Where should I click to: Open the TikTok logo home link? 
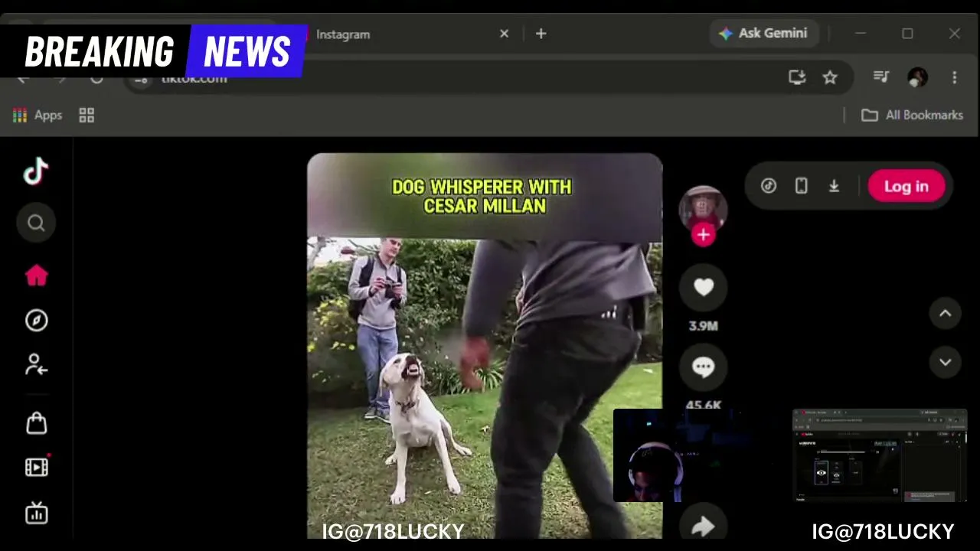[36, 172]
